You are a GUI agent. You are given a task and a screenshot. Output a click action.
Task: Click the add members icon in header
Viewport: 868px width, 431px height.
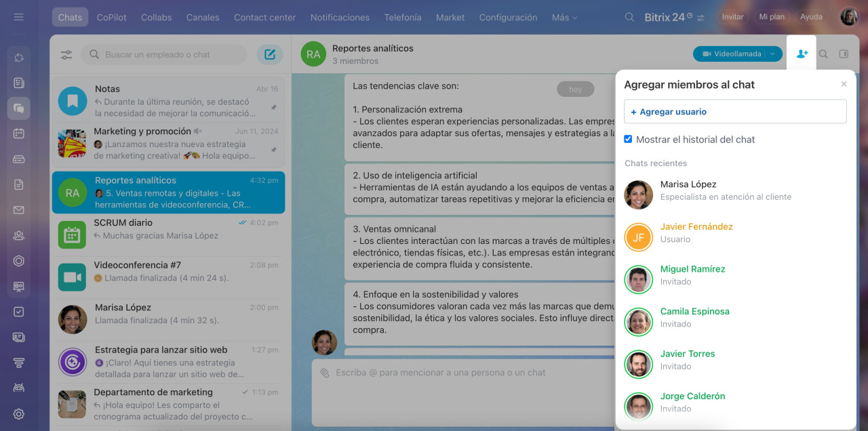click(x=802, y=54)
